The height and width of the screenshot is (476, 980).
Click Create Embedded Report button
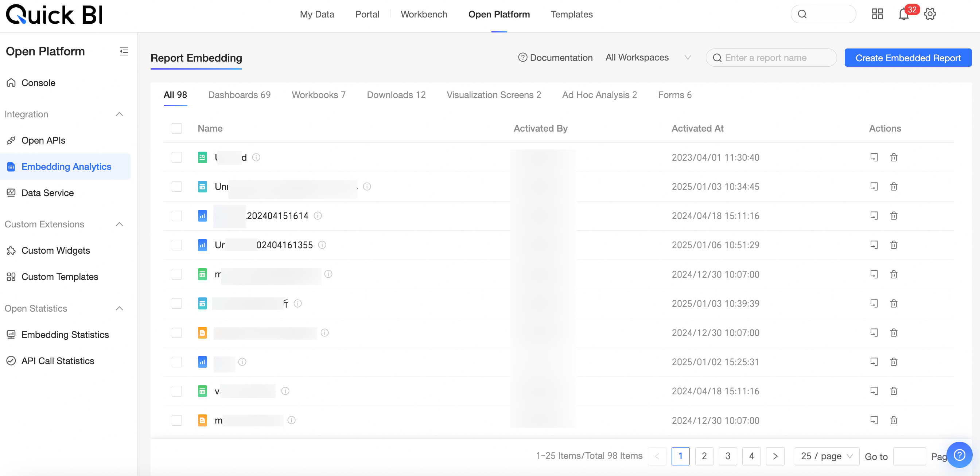[x=908, y=58]
